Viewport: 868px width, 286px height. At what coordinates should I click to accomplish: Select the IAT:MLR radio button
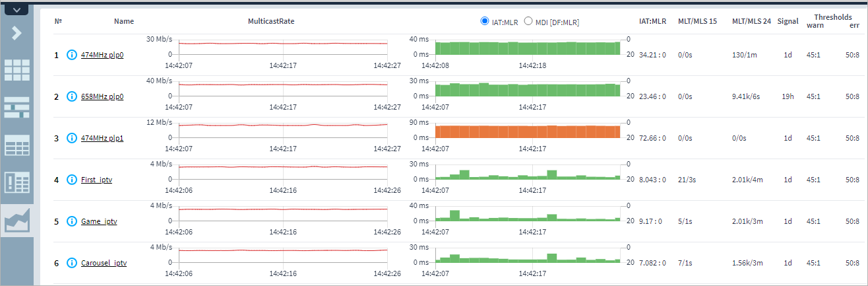tap(485, 21)
